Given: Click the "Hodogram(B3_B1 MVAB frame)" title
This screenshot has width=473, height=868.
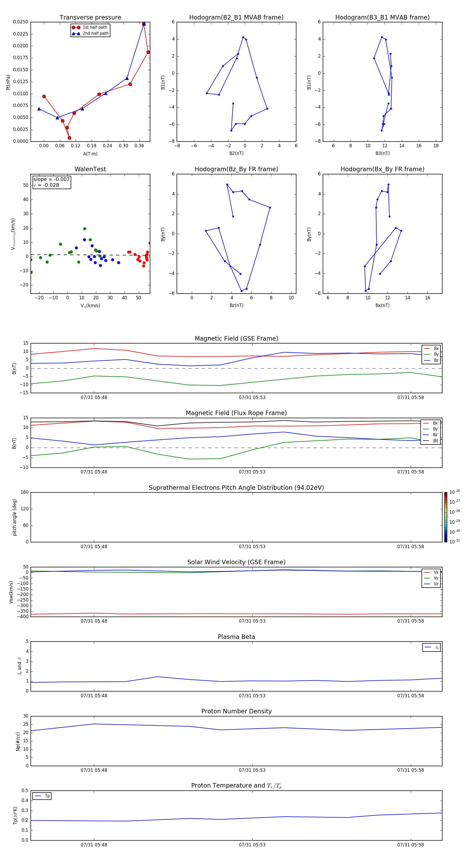Looking at the screenshot, I should click(382, 18).
